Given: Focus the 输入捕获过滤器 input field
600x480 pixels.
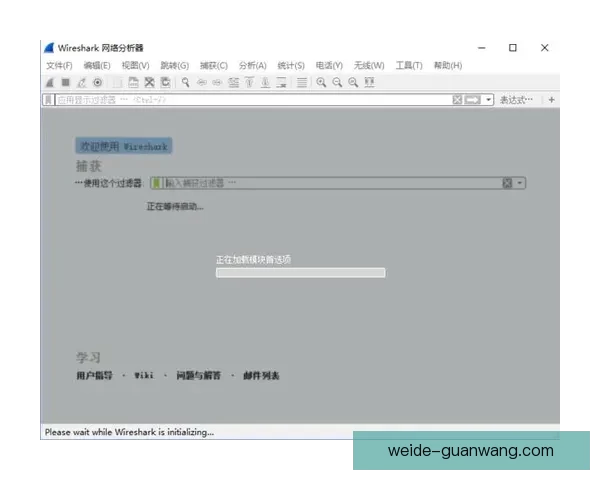Looking at the screenshot, I should pos(332,183).
